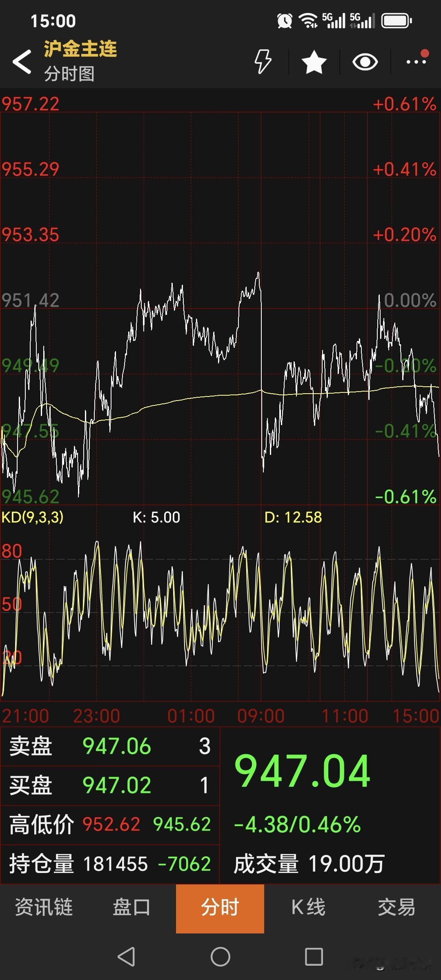Tap the sell price 947.06
The image size is (441, 980).
117,746
